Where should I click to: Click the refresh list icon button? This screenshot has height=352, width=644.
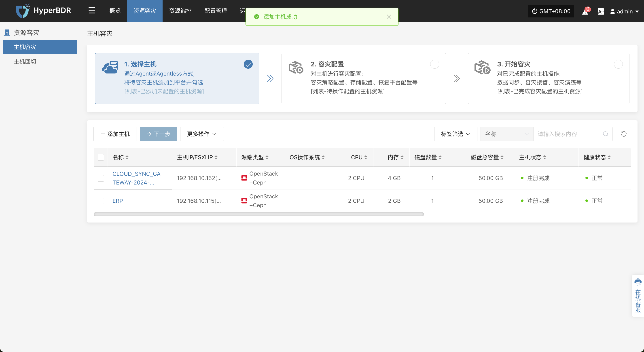coord(623,134)
